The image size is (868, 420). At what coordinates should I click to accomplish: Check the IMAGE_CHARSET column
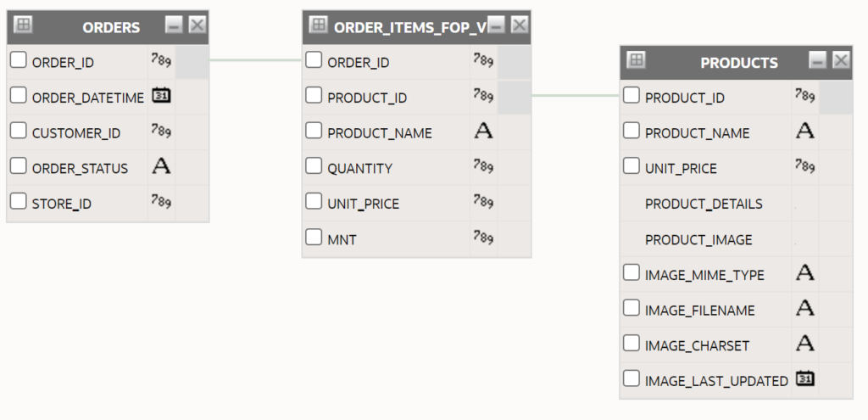coord(631,343)
